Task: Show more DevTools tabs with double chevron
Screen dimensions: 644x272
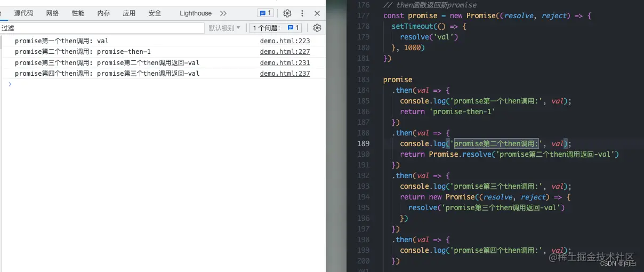Action: (x=223, y=13)
